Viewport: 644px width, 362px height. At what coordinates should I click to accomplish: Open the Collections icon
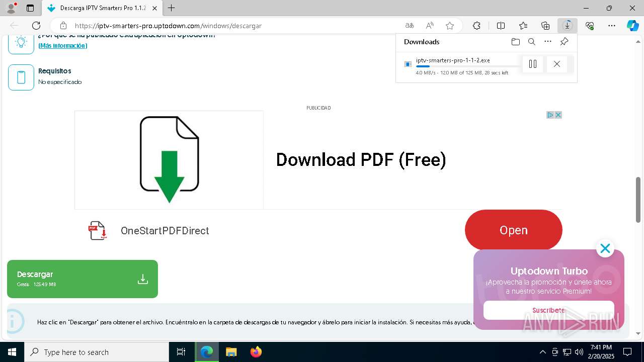[545, 26]
